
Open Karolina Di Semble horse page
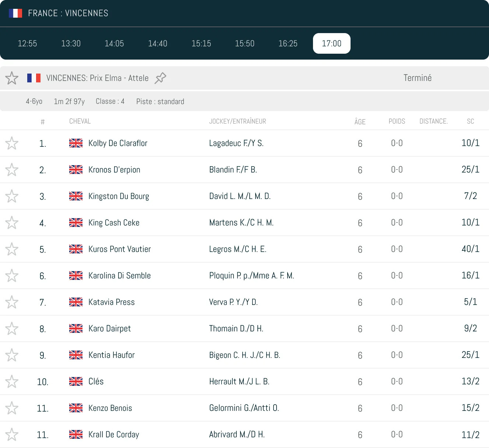119,275
